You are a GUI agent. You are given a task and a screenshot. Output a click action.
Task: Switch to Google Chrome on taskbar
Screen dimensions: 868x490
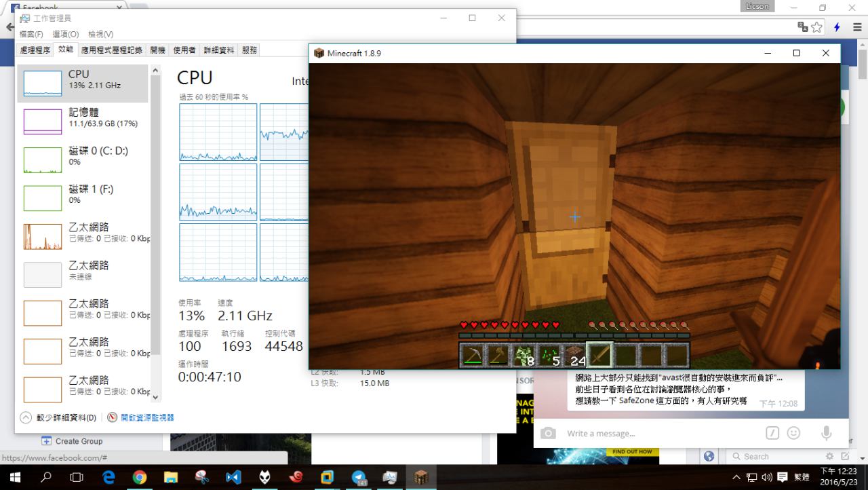coord(140,477)
